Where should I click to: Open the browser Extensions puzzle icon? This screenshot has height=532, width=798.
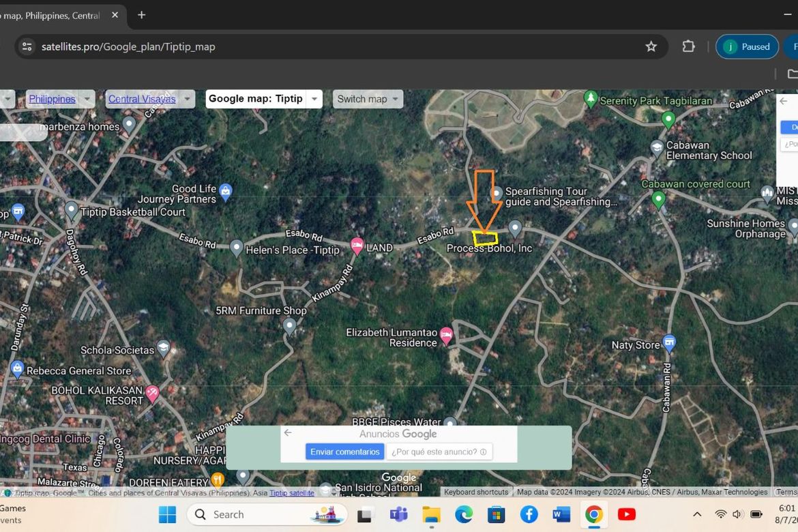[688, 46]
